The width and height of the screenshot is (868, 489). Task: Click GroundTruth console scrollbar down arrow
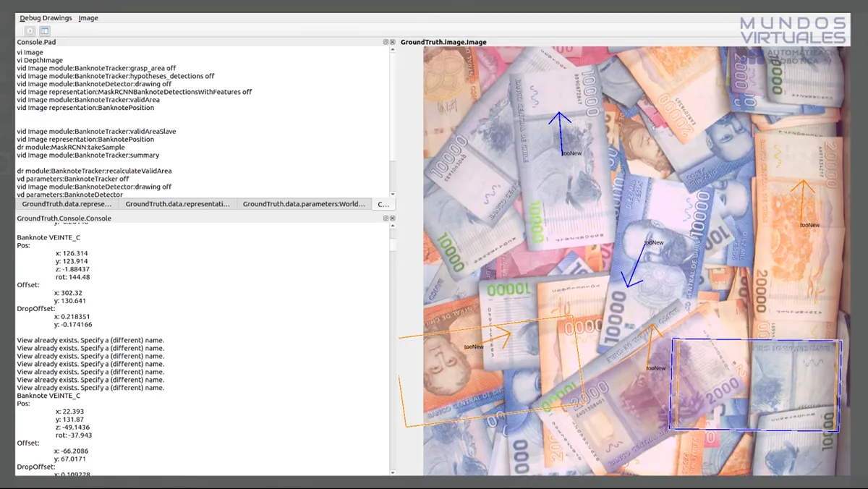click(393, 473)
